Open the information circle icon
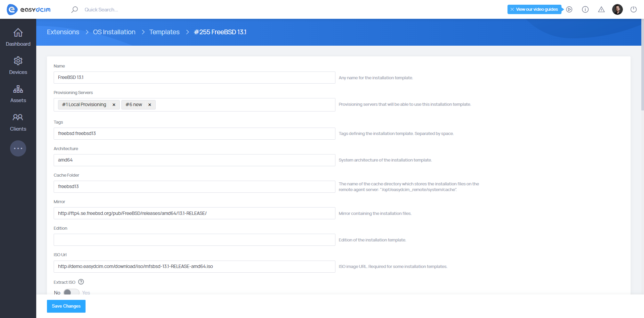This screenshot has height=318, width=644. click(x=585, y=9)
